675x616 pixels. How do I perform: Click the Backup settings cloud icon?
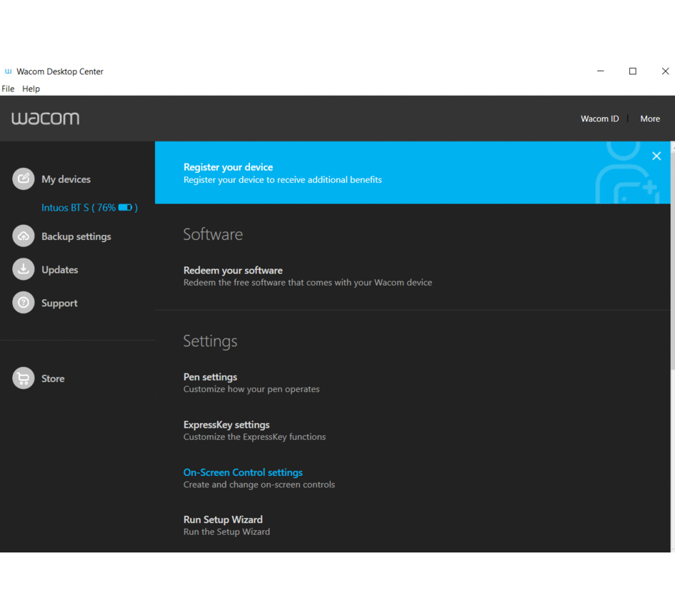point(24,236)
